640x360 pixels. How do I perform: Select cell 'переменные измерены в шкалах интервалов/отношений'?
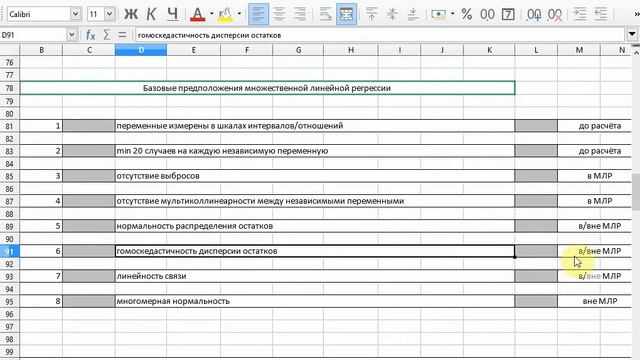pos(315,126)
